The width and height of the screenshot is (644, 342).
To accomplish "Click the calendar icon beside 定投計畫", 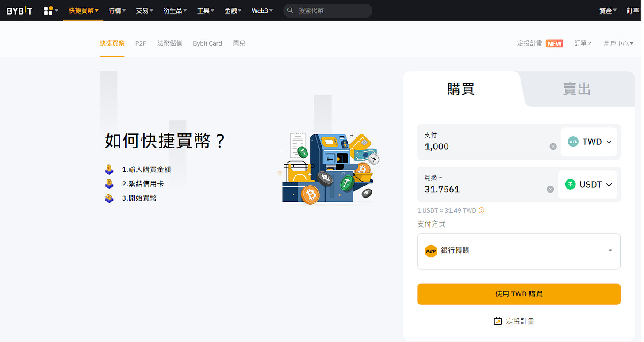I will (498, 321).
